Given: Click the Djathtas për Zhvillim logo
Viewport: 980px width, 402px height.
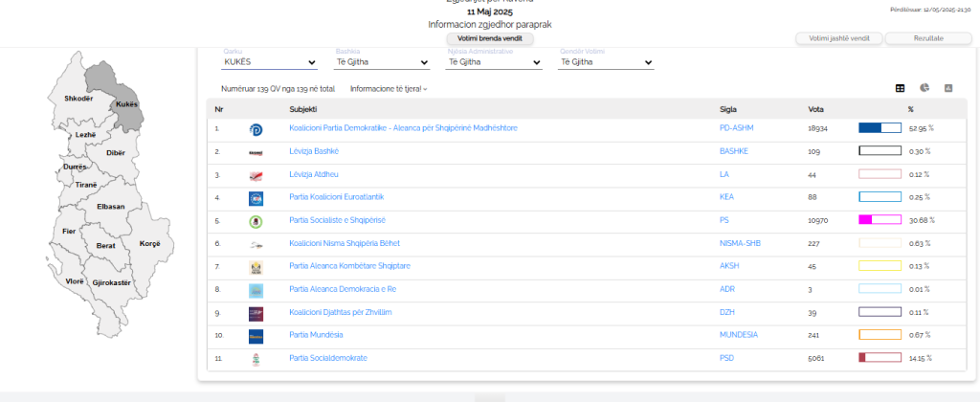Looking at the screenshot, I should [x=256, y=314].
